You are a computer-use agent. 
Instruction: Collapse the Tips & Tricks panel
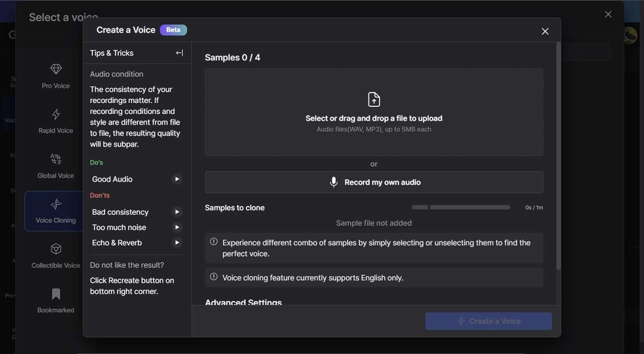179,53
